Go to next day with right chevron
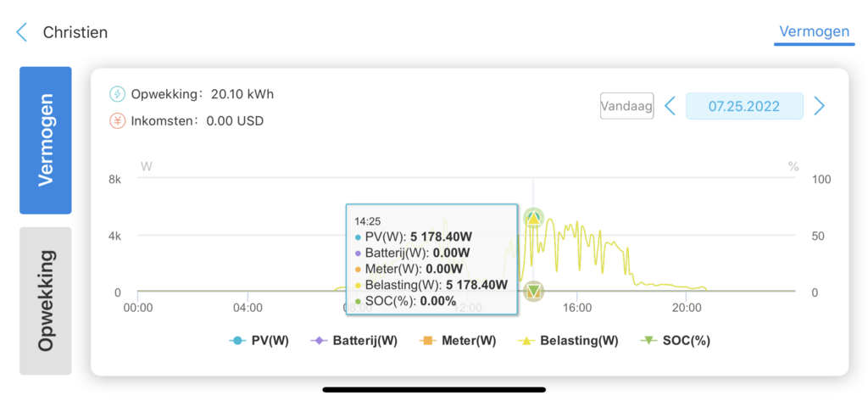 820,106
